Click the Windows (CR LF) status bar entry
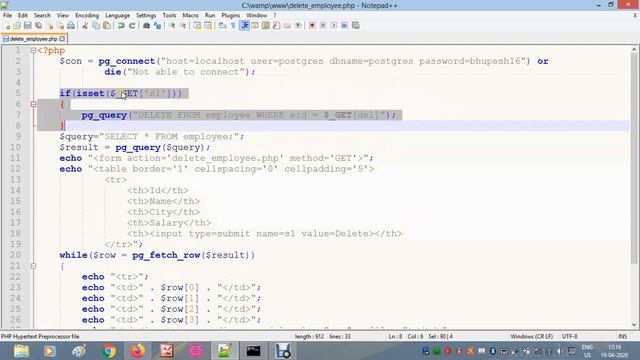This screenshot has height=360, width=640. 531,336
